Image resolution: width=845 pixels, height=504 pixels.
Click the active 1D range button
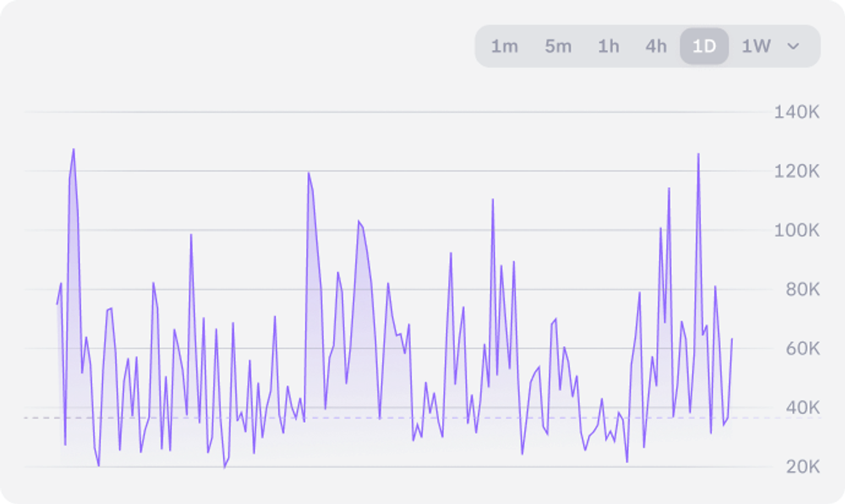(704, 47)
